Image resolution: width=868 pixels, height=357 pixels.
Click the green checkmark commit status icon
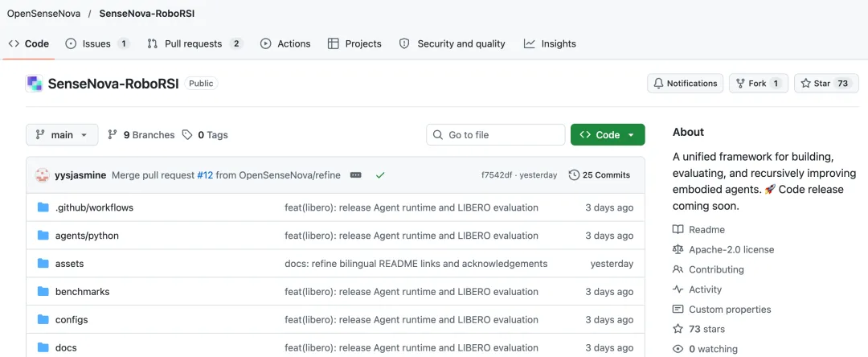coord(379,175)
